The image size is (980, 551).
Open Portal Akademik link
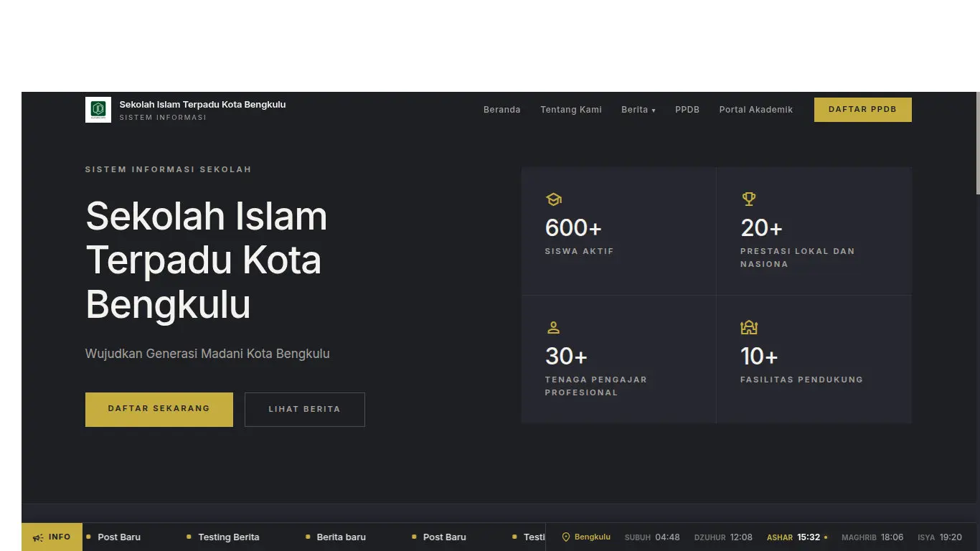click(x=756, y=110)
